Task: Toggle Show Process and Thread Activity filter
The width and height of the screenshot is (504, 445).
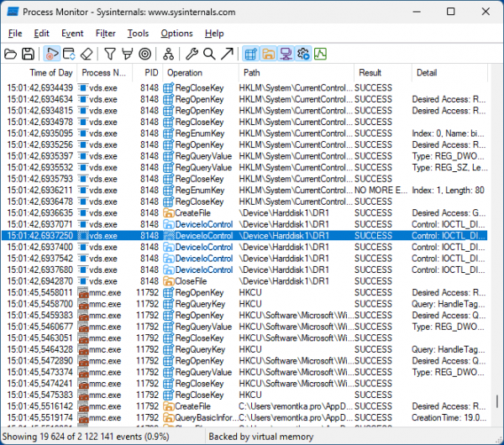Action: tap(302, 54)
